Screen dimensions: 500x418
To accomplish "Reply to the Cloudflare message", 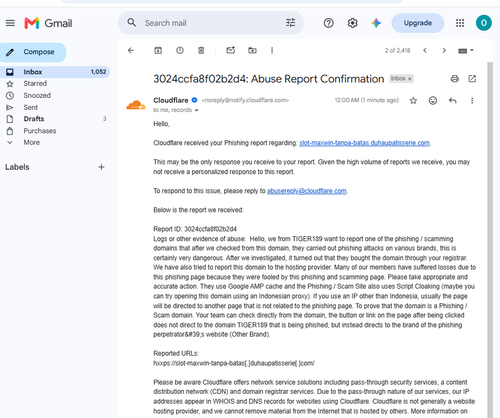I will [x=452, y=100].
